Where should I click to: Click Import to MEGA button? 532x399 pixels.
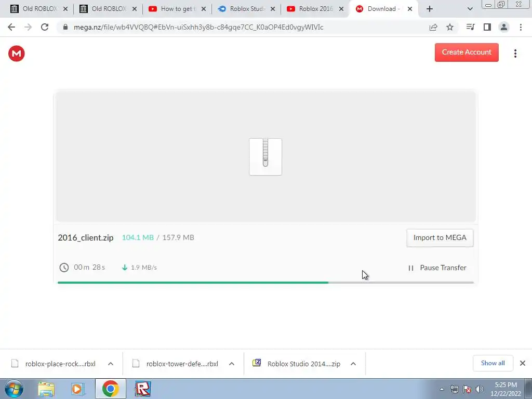[x=440, y=237]
